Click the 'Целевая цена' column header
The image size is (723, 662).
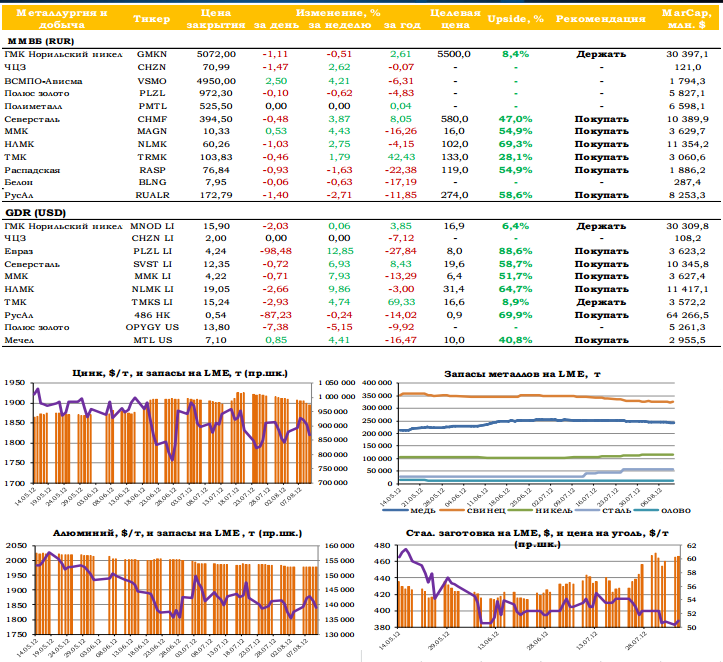point(455,19)
